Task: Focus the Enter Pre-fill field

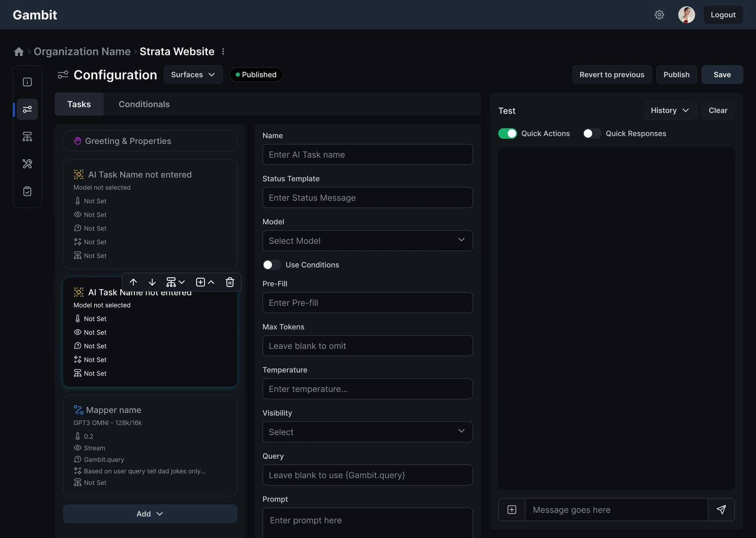Action: click(x=367, y=303)
